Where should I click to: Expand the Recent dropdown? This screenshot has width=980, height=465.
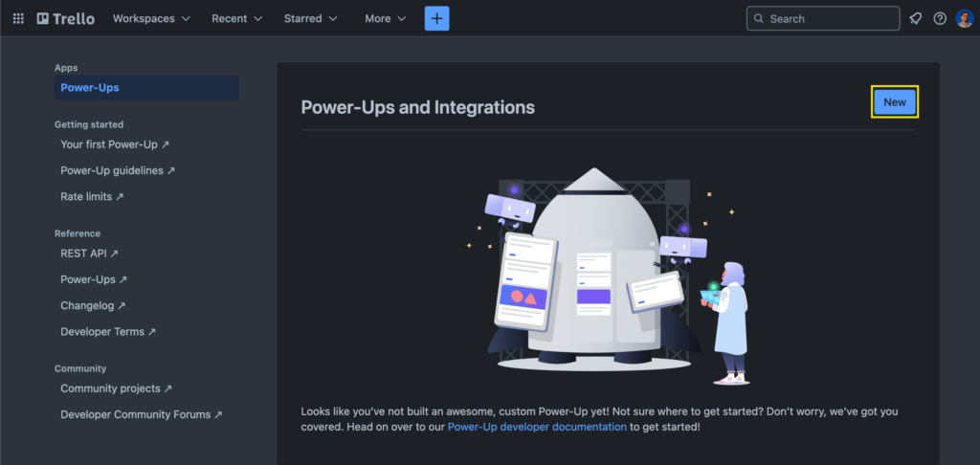click(237, 19)
